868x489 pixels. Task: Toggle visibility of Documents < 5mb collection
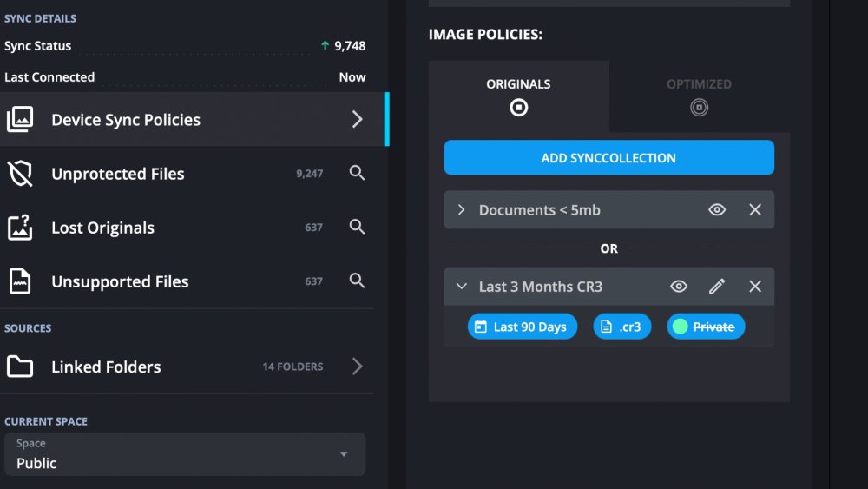click(x=717, y=210)
